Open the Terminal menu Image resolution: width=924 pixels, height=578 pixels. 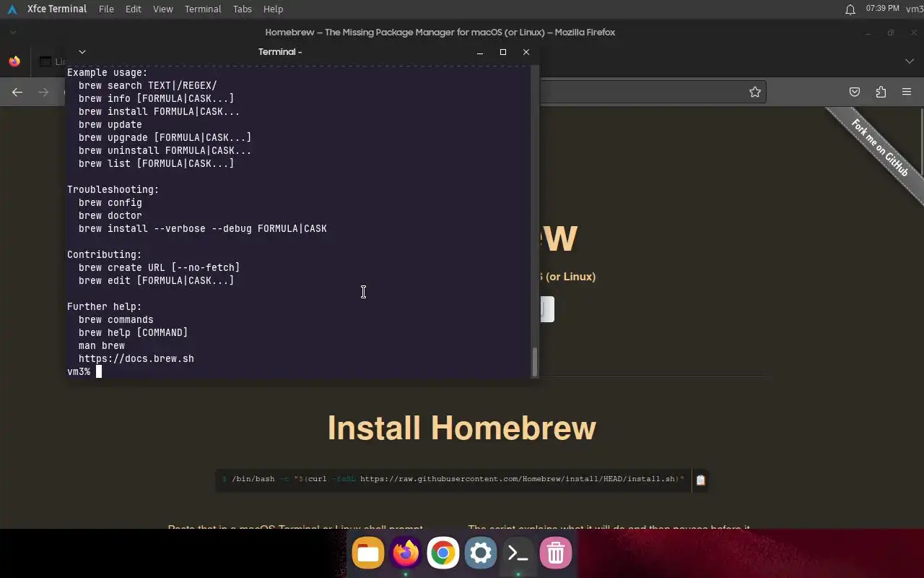click(x=203, y=9)
